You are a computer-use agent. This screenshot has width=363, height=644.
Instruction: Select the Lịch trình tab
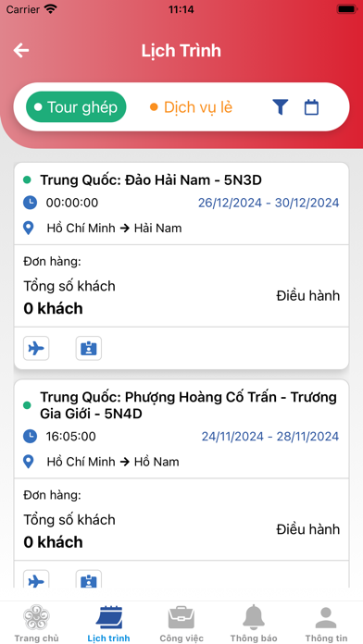[x=109, y=623]
